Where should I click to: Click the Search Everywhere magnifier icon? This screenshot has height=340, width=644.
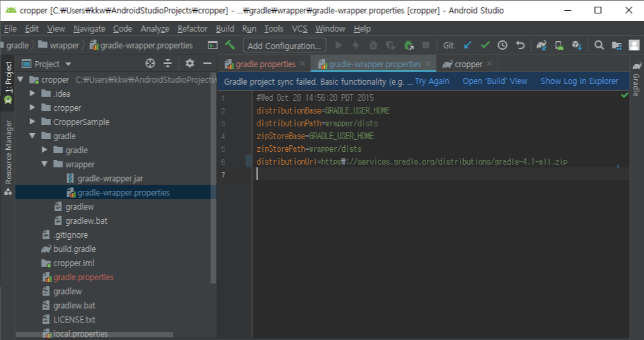(x=599, y=45)
